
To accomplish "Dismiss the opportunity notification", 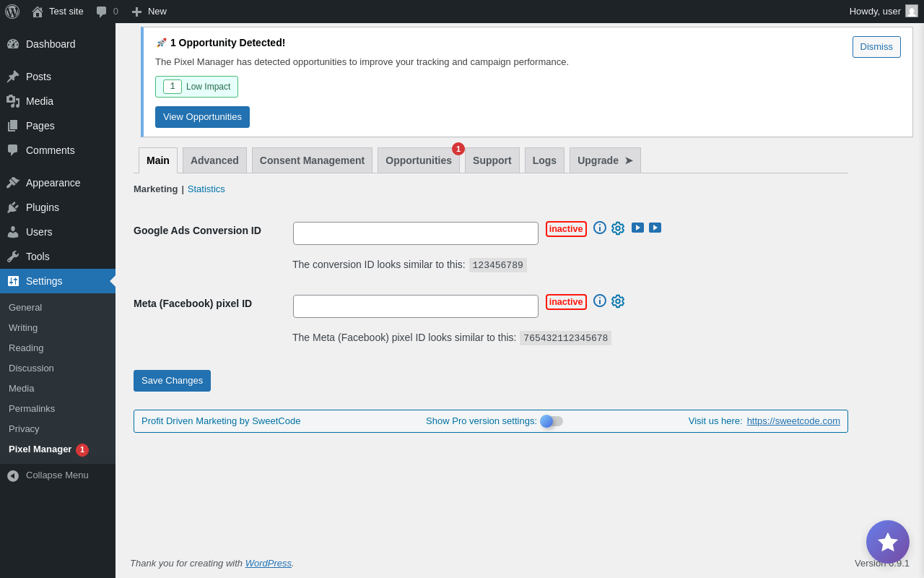I will point(876,47).
